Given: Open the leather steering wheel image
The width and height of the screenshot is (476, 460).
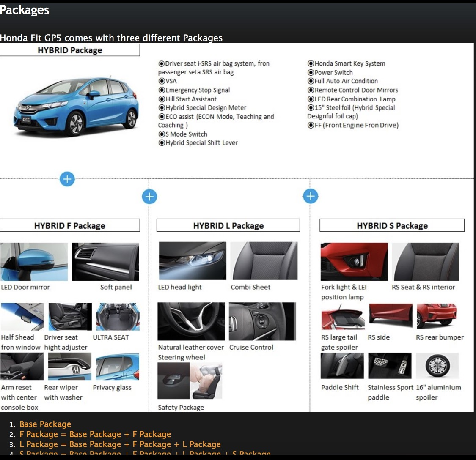Looking at the screenshot, I should click(x=191, y=321).
